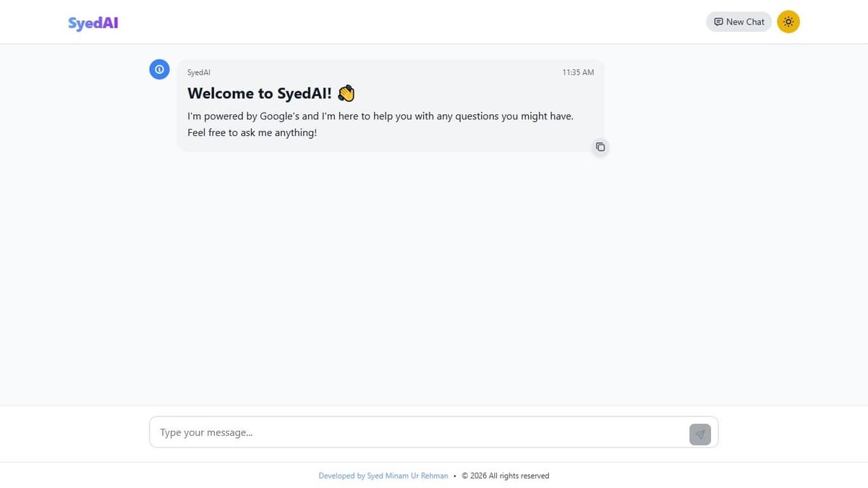Click the SyedAI logo in header
Image resolution: width=868 pixels, height=488 pixels.
click(x=93, y=22)
